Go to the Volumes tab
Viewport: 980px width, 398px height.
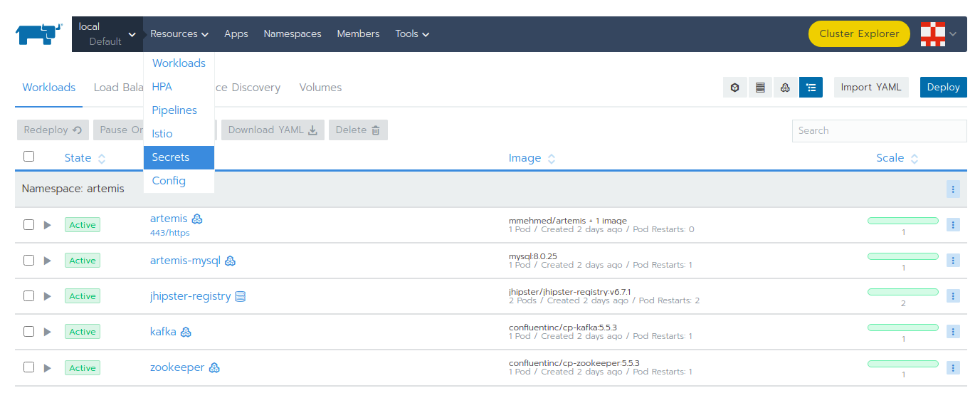320,88
